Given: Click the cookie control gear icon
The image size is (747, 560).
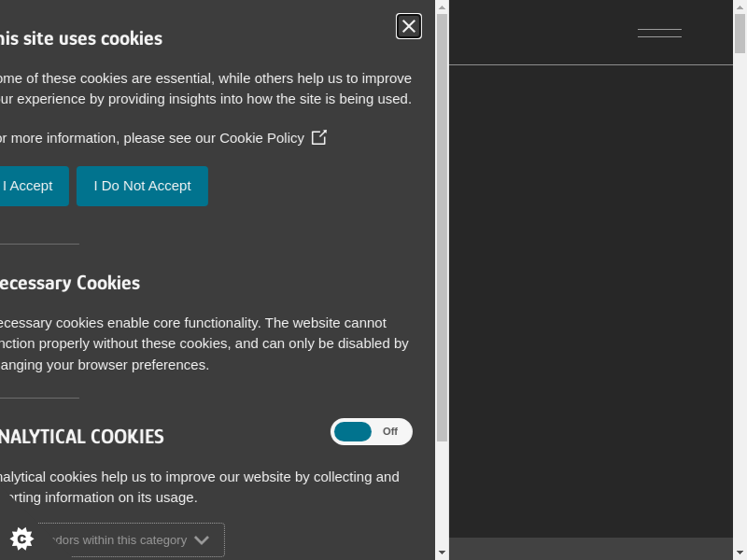Looking at the screenshot, I should tap(21, 539).
